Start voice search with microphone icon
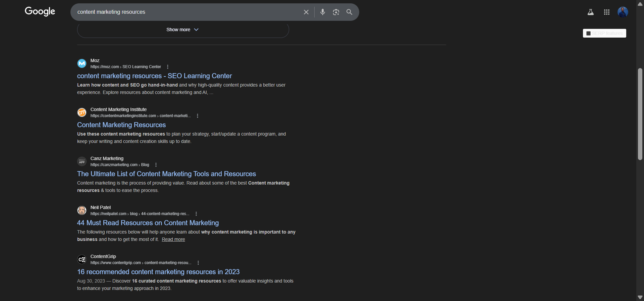 tap(323, 12)
